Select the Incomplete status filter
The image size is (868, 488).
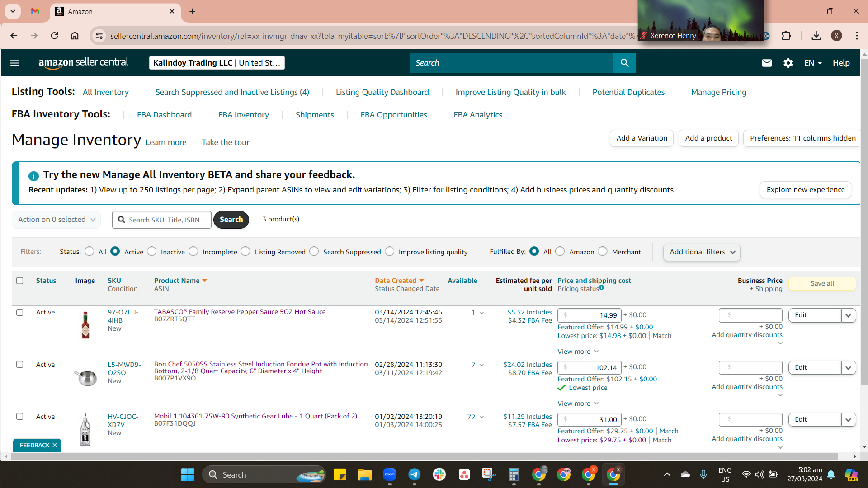tap(193, 251)
